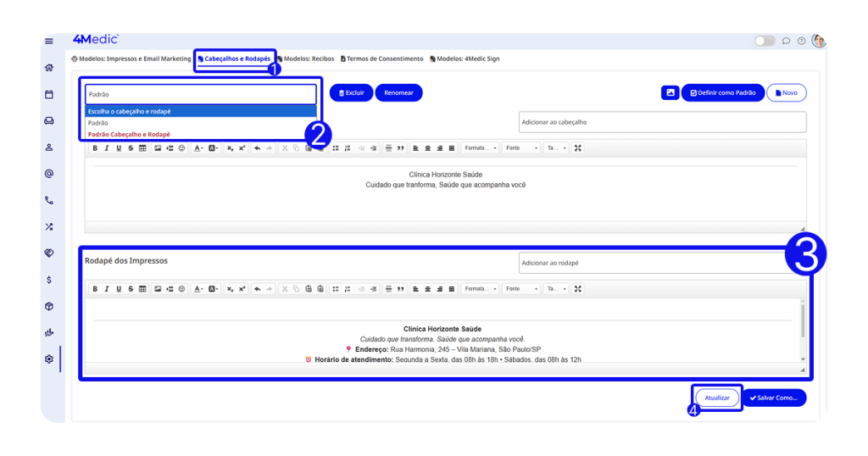
Task: Open the hamburger menu in sidebar
Action: tap(49, 41)
